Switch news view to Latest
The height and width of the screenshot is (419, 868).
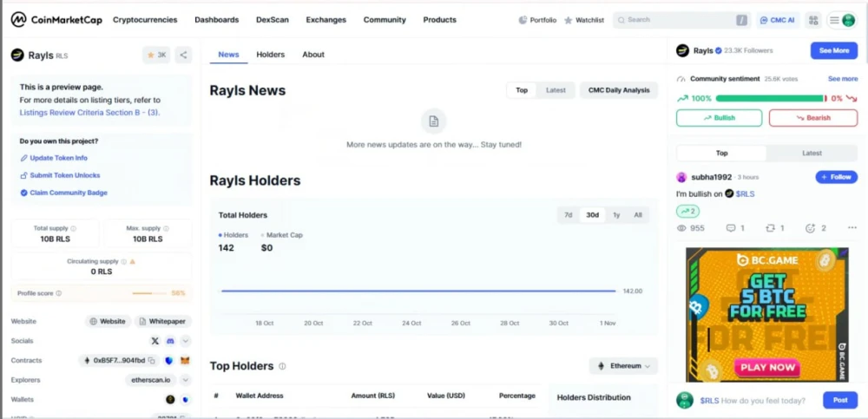(556, 90)
